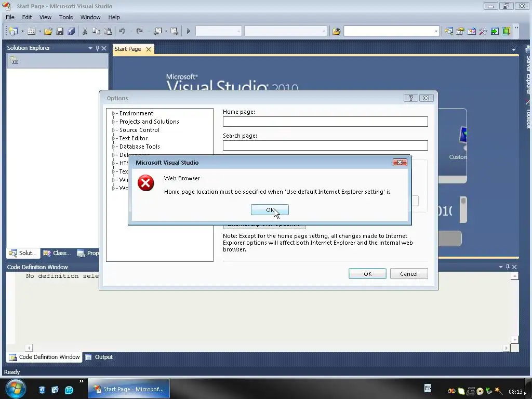This screenshot has width=532, height=399.
Task: Open the New Project button's dropdown arrow
Action: (22, 31)
